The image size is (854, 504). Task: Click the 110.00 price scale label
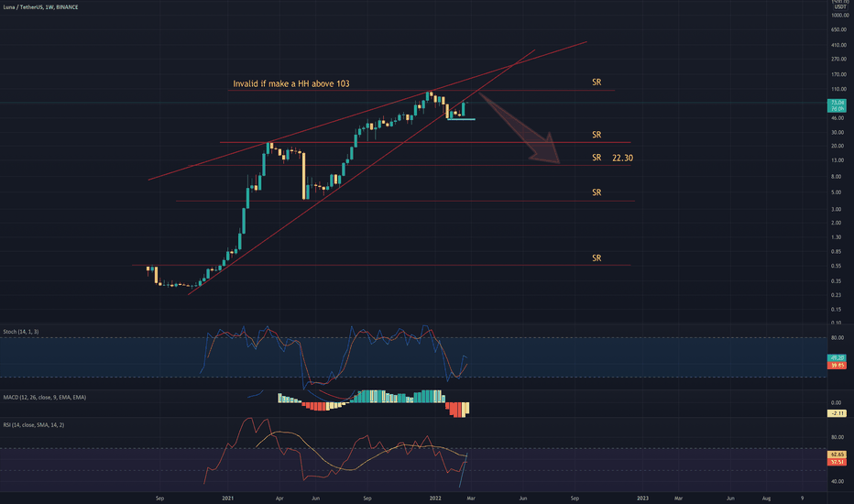[840, 89]
